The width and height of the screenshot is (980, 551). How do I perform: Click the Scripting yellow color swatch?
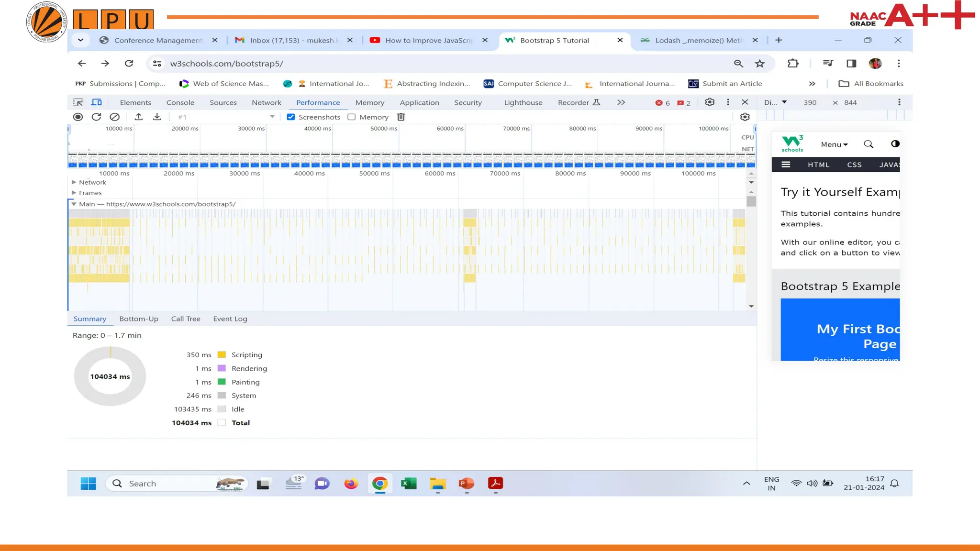[222, 355]
